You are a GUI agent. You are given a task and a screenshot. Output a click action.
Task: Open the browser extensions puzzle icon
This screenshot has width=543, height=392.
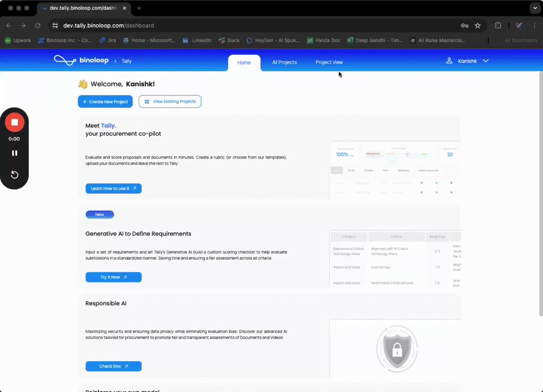click(498, 25)
